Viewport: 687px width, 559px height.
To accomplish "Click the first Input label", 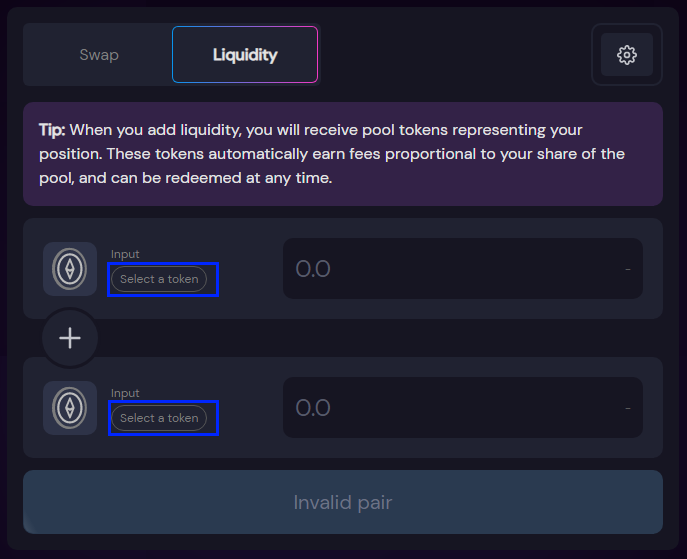I will pos(125,254).
